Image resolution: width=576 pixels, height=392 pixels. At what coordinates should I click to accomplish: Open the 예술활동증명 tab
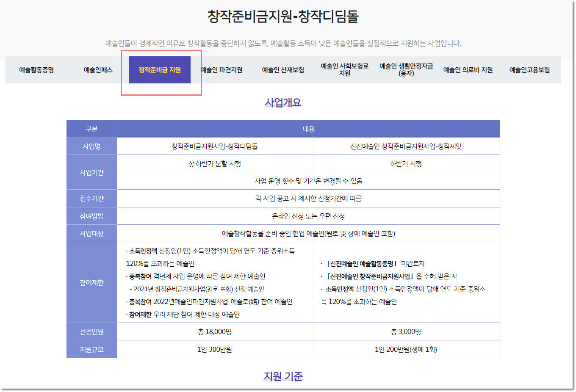36,70
